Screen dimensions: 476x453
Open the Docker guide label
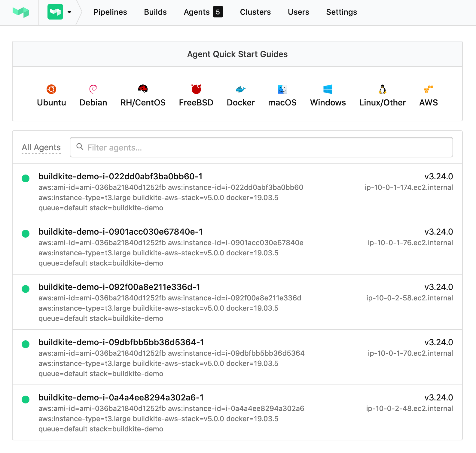(x=241, y=102)
